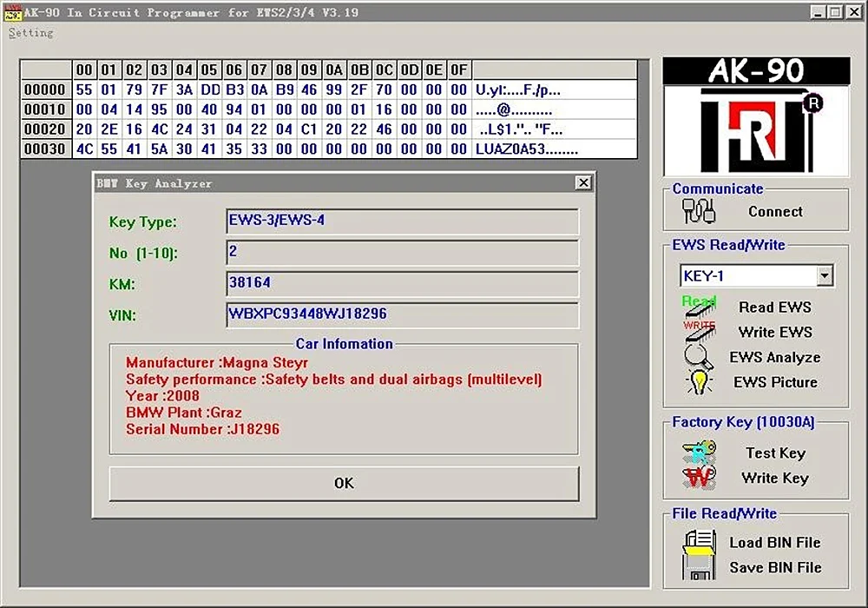The height and width of the screenshot is (608, 868).
Task: Click the Write Key icon
Action: coord(699,478)
